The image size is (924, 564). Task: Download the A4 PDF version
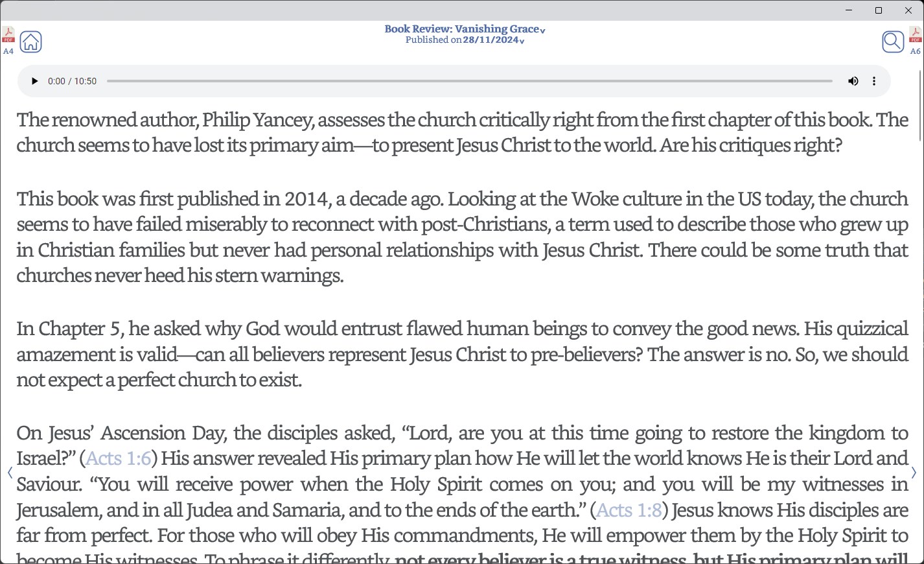[8, 40]
